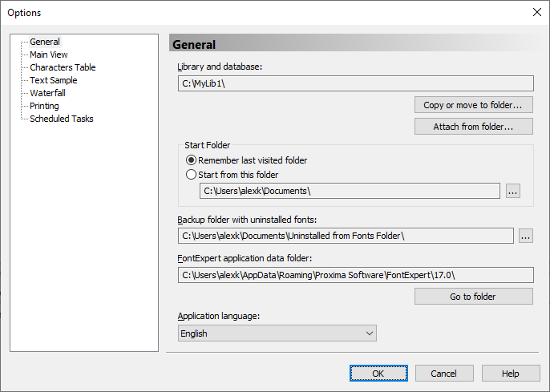Open Scheduled Tasks settings page

point(62,119)
